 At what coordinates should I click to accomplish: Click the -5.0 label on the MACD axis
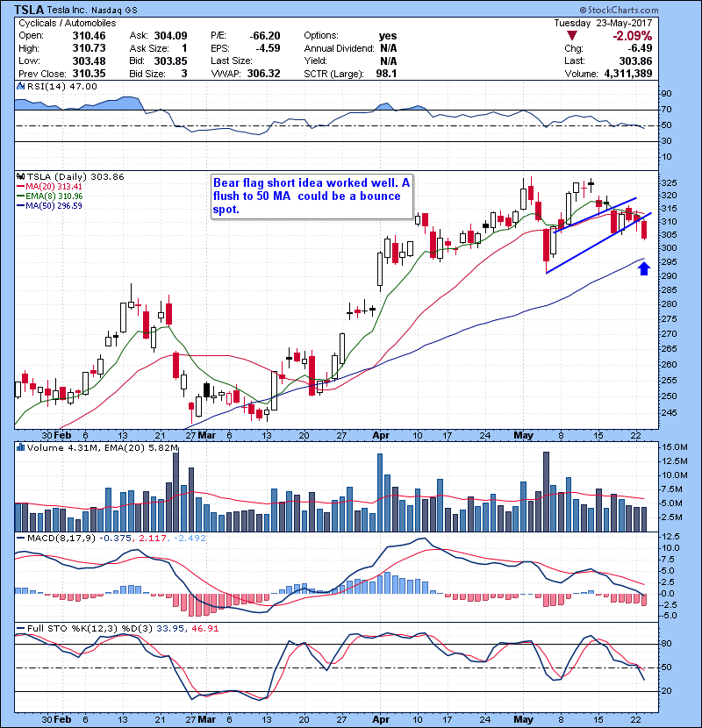(x=670, y=616)
